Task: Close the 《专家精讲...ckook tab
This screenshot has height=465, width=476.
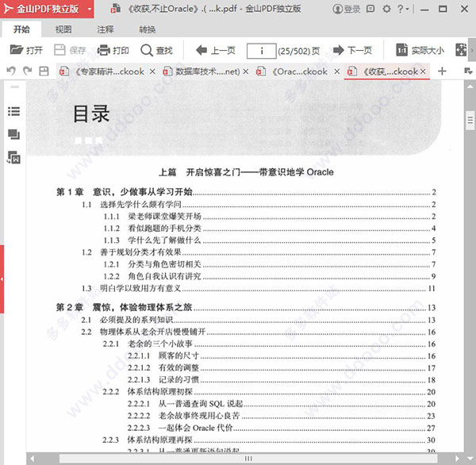Action: [x=152, y=71]
